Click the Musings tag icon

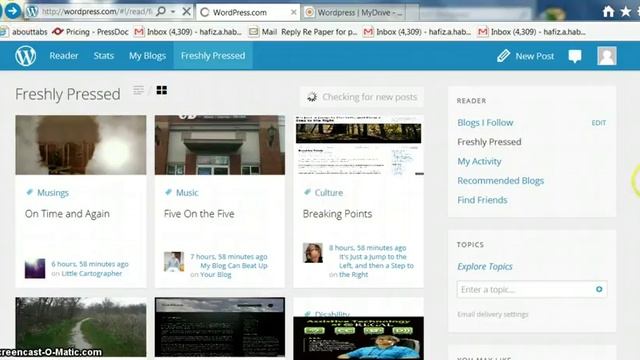[x=29, y=192]
